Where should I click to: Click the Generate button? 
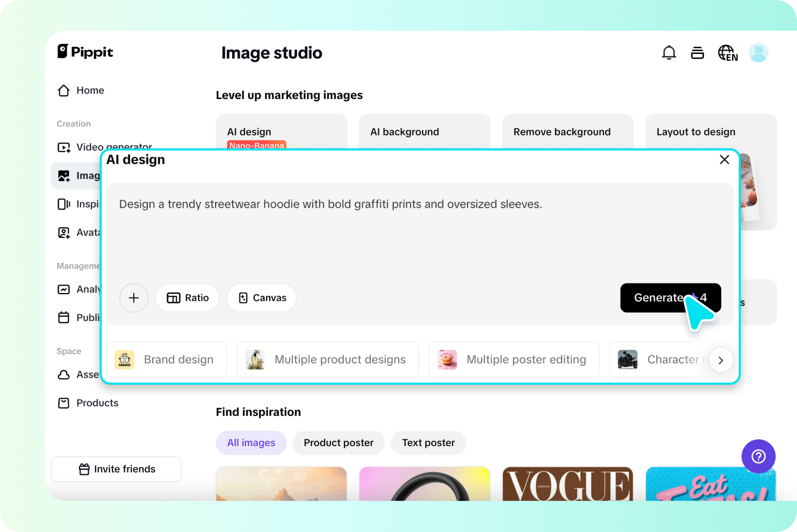(x=670, y=298)
